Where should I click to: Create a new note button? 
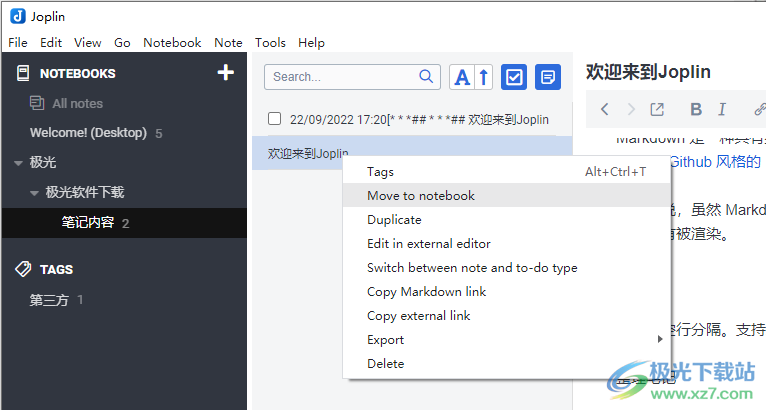click(548, 77)
